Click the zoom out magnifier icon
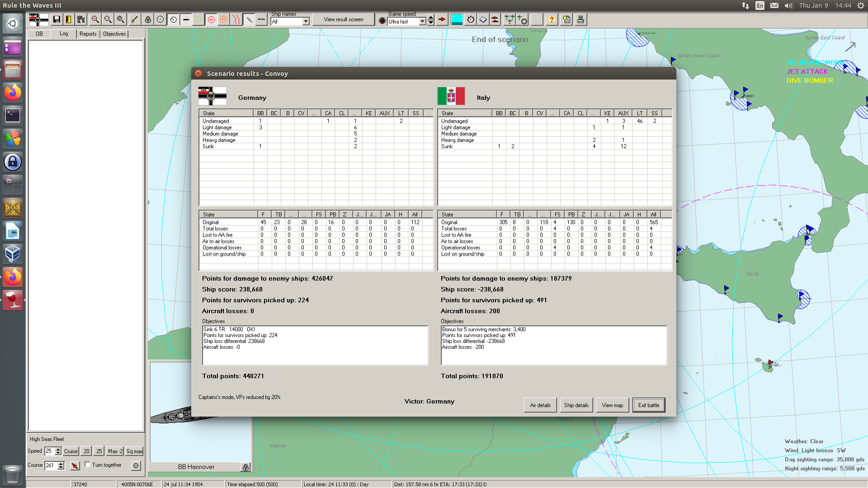The height and width of the screenshot is (488, 868). 108,19
